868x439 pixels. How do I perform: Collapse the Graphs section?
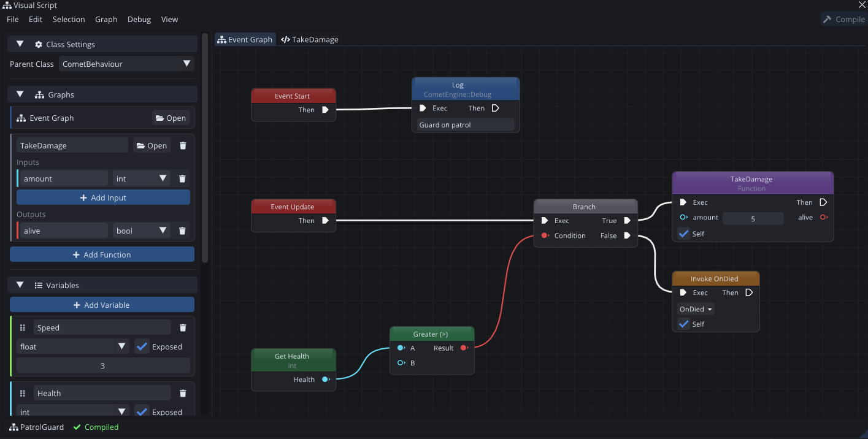(20, 94)
